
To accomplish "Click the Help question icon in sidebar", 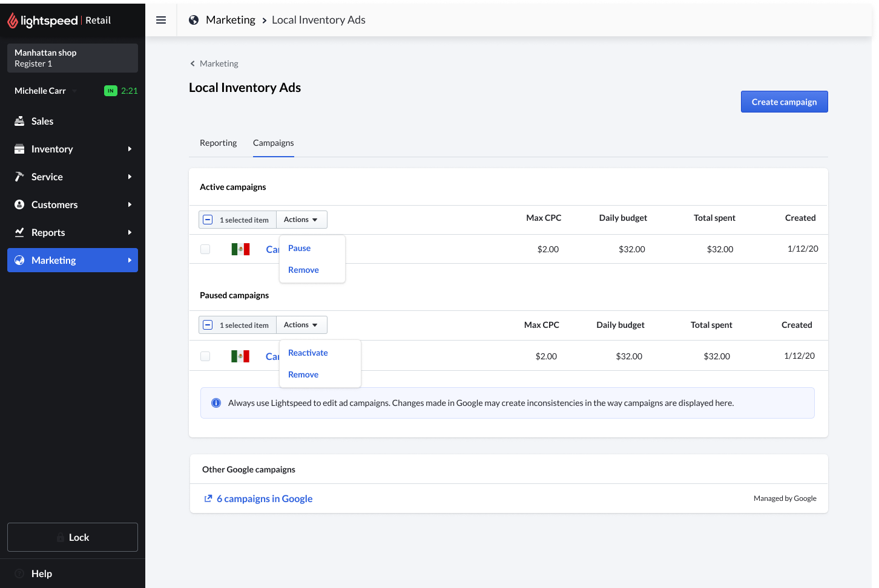I will (19, 573).
